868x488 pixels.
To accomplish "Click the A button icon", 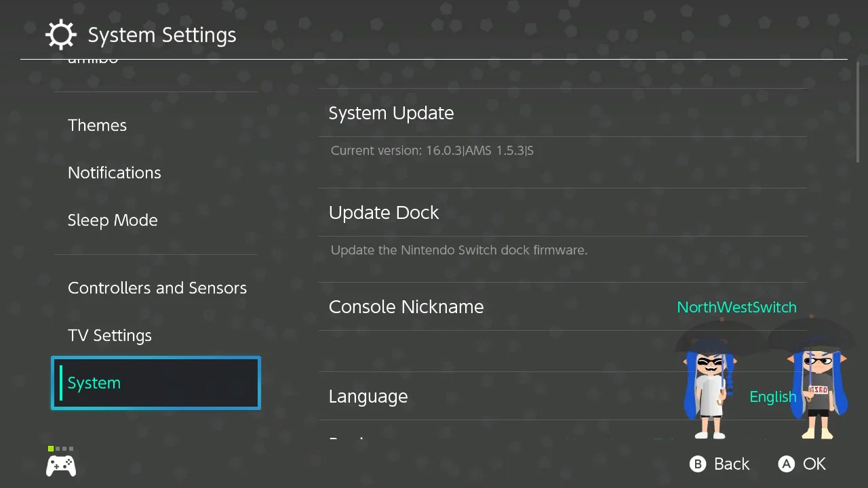I will click(786, 464).
